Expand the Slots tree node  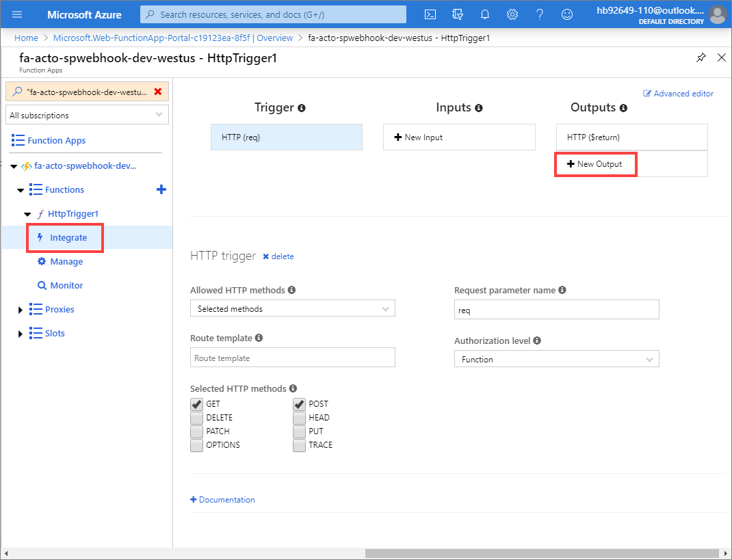(20, 333)
